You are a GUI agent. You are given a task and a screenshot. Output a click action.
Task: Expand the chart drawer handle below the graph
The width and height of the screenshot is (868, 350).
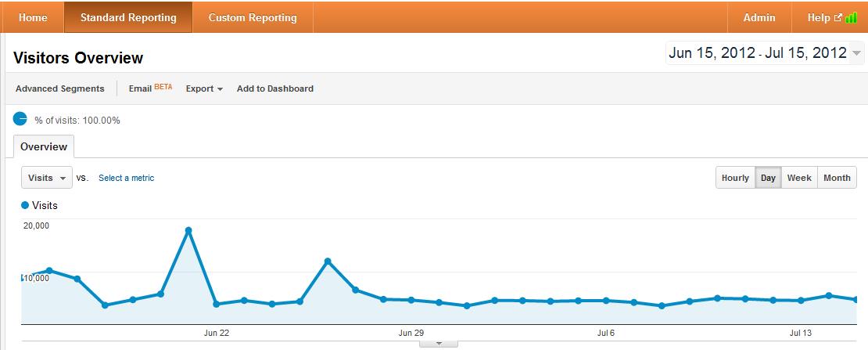point(439,343)
